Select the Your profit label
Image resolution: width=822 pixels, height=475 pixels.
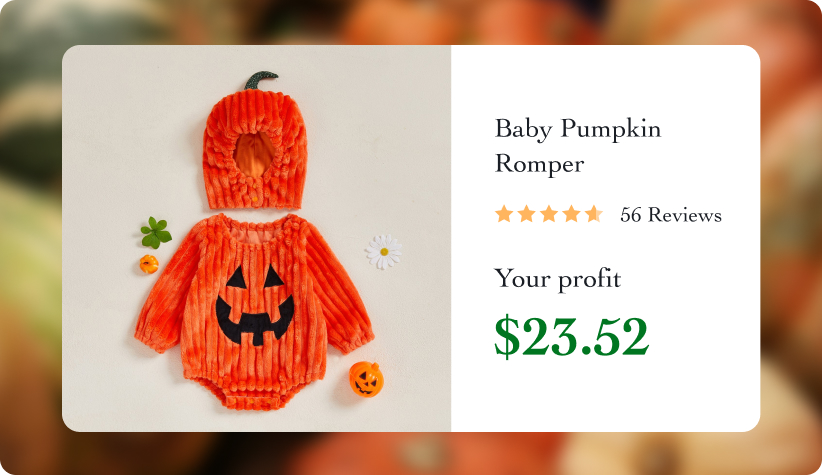(x=558, y=278)
